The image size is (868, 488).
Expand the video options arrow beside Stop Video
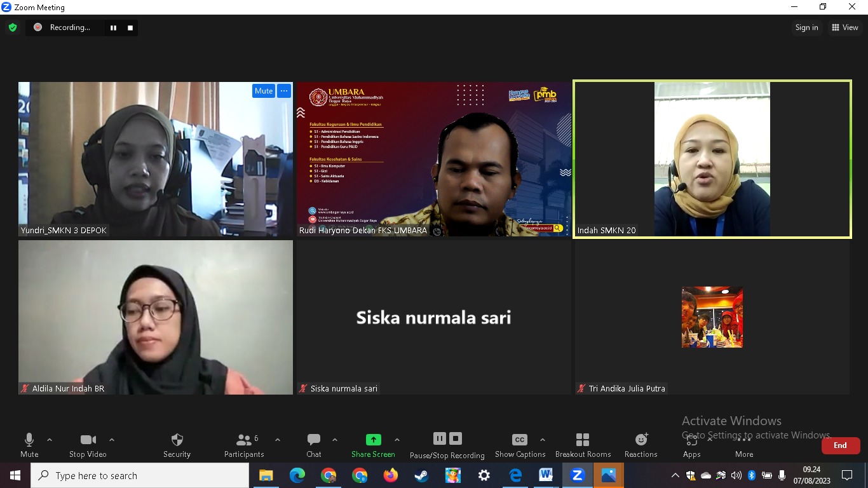(x=112, y=440)
